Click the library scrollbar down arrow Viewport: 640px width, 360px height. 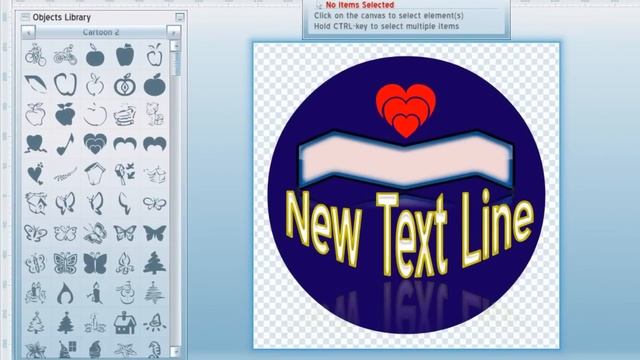tap(176, 351)
